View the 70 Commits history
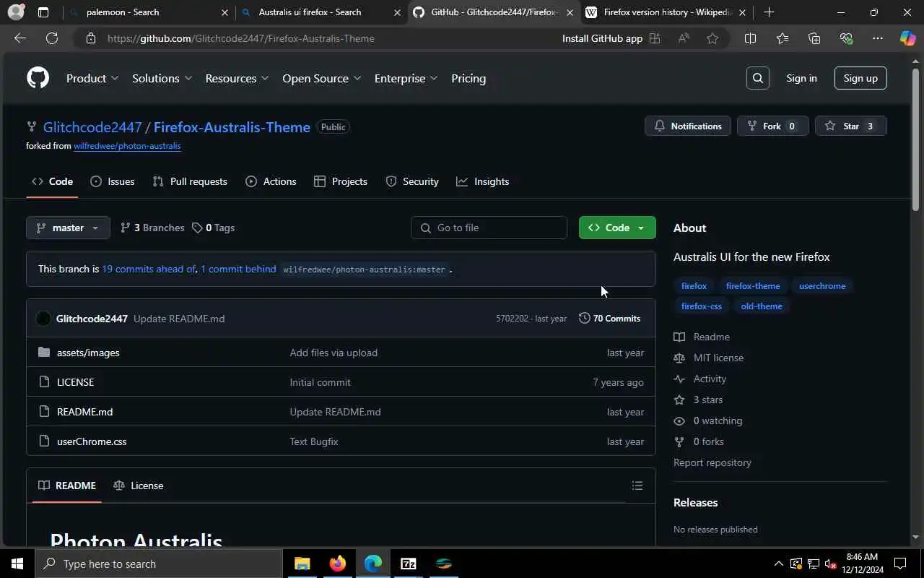 point(610,318)
